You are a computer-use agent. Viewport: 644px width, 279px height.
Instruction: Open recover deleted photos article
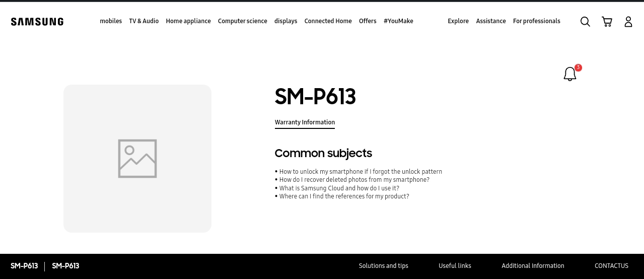(354, 180)
